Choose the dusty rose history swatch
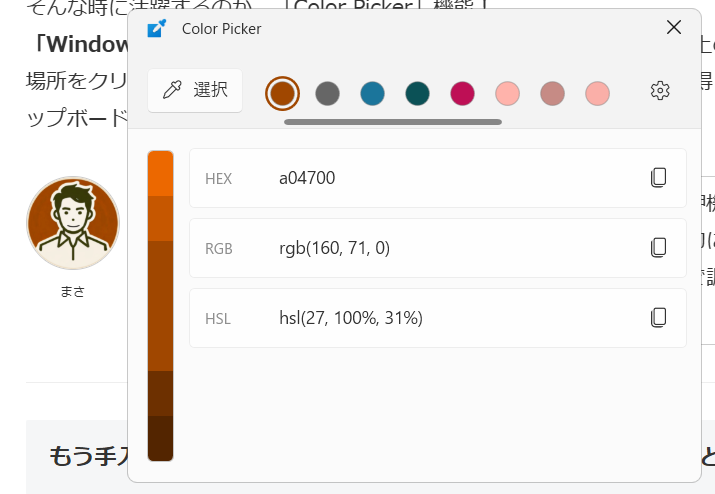 pos(552,93)
